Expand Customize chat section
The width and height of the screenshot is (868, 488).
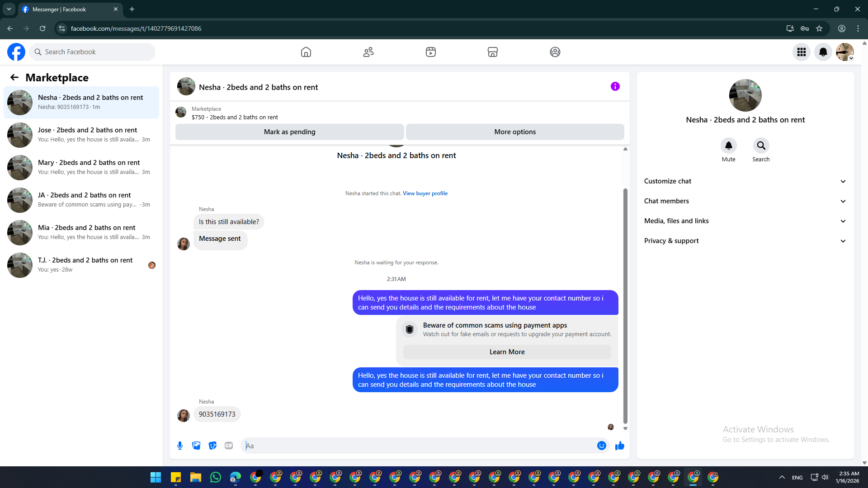[745, 181]
